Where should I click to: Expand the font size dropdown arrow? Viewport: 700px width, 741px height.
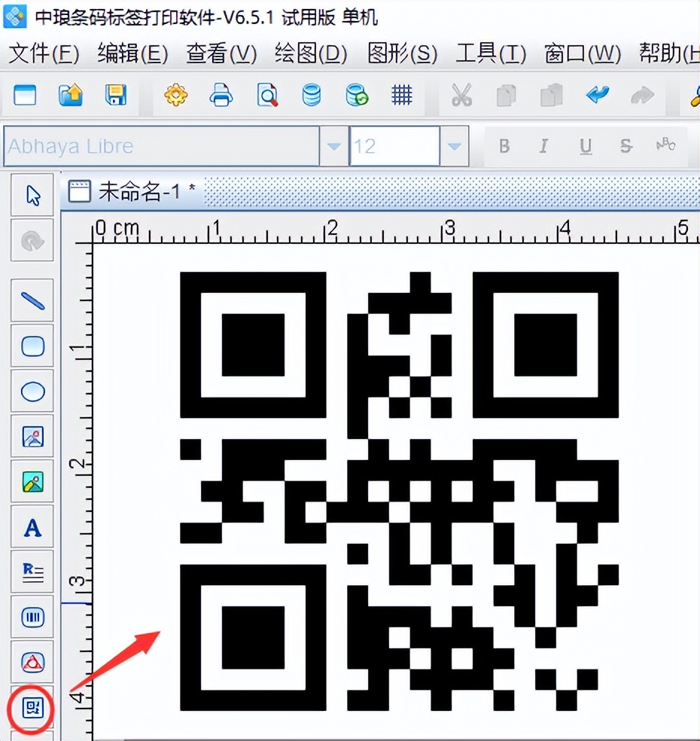pyautogui.click(x=455, y=146)
